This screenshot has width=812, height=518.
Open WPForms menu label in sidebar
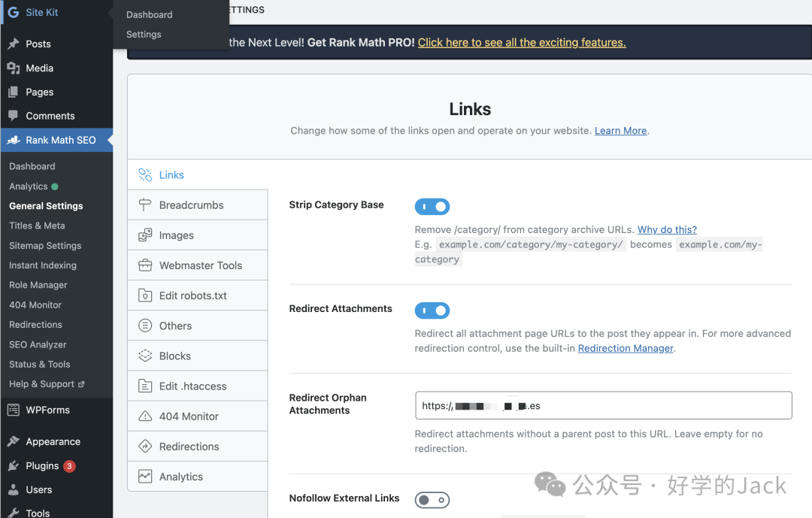tap(47, 410)
